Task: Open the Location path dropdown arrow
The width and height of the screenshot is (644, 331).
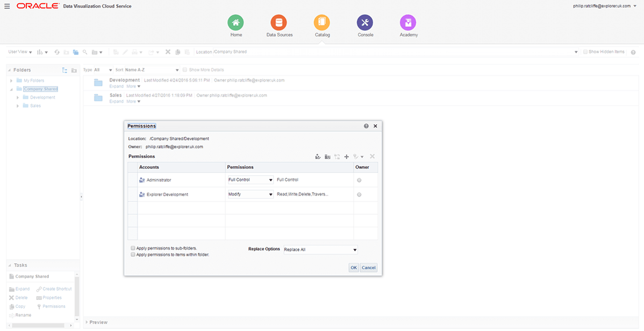Action: [x=576, y=52]
